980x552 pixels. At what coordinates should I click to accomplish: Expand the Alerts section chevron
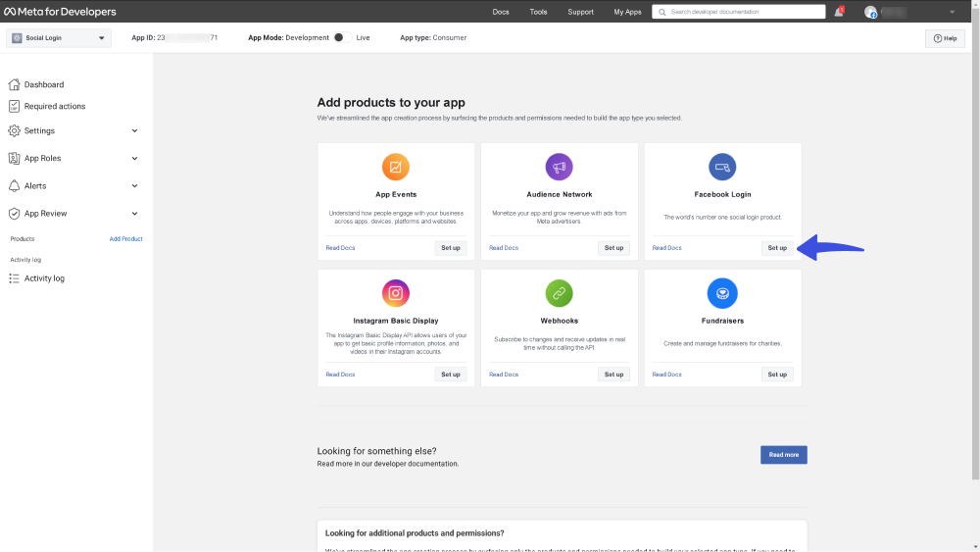(x=134, y=185)
